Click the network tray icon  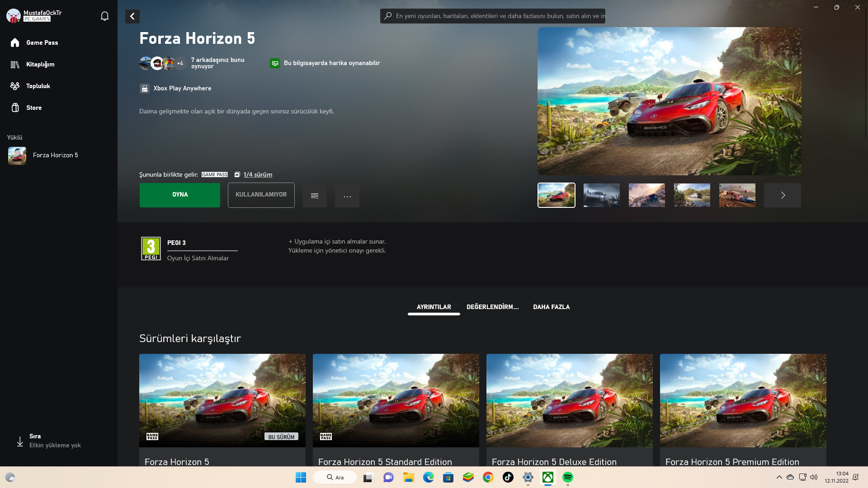802,477
